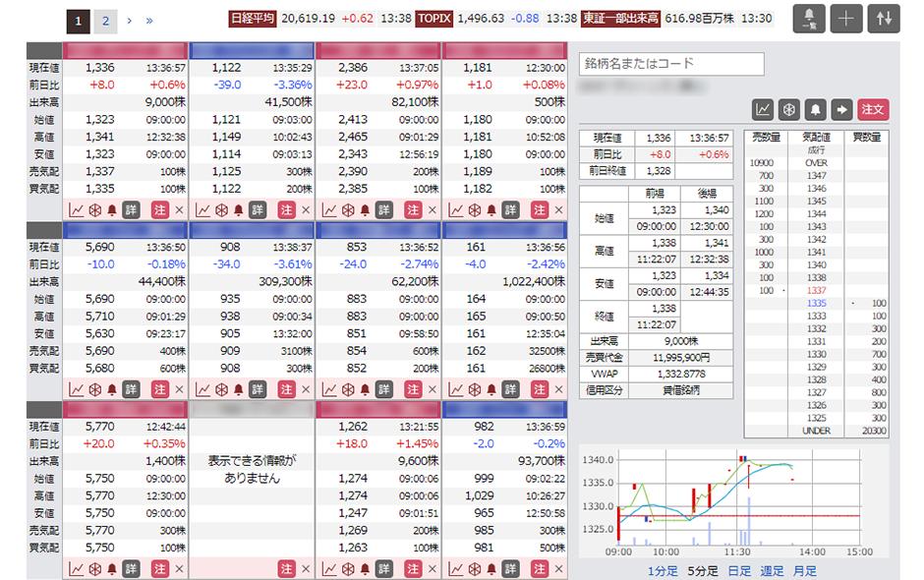
Task: Remove the 2,386 stock card with its X
Action: tap(432, 209)
